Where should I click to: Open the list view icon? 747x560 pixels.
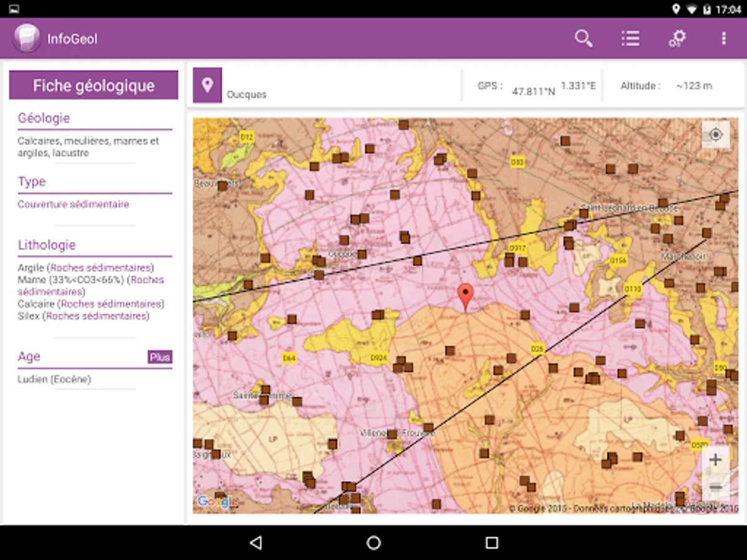630,39
